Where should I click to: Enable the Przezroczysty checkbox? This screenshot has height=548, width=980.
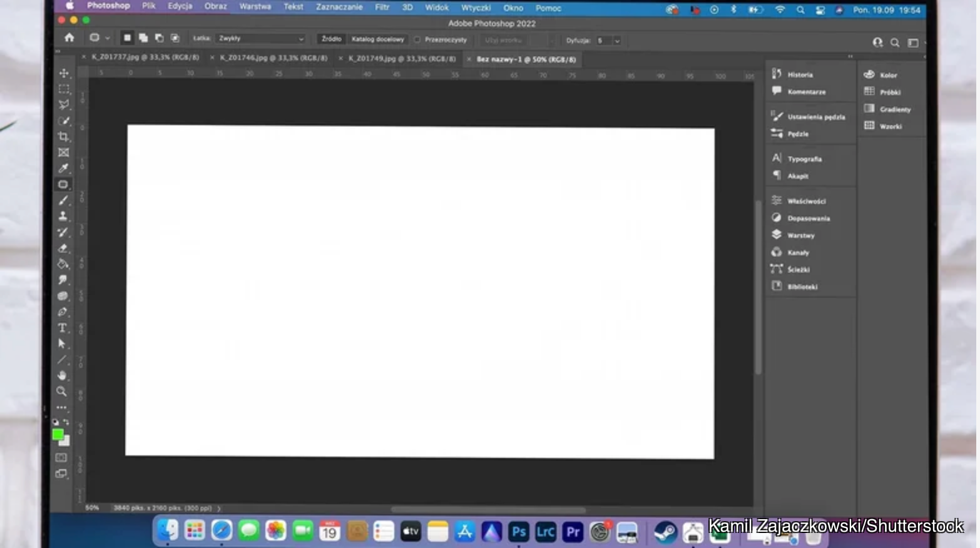[x=417, y=39]
